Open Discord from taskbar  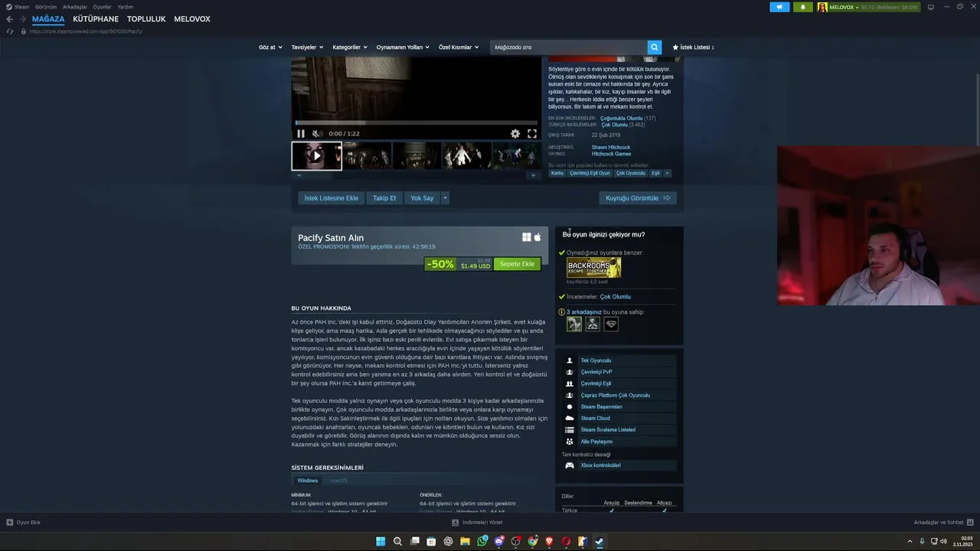[x=499, y=542]
